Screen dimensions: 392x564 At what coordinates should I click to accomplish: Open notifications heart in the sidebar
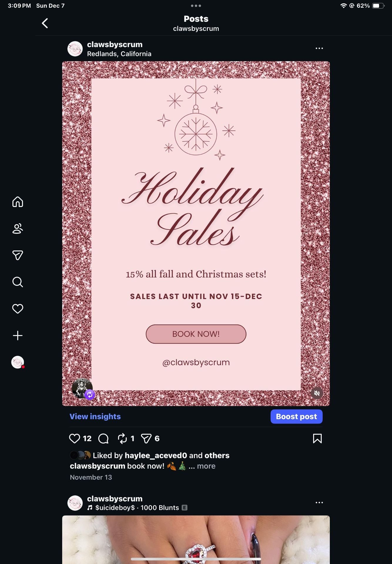click(x=18, y=309)
